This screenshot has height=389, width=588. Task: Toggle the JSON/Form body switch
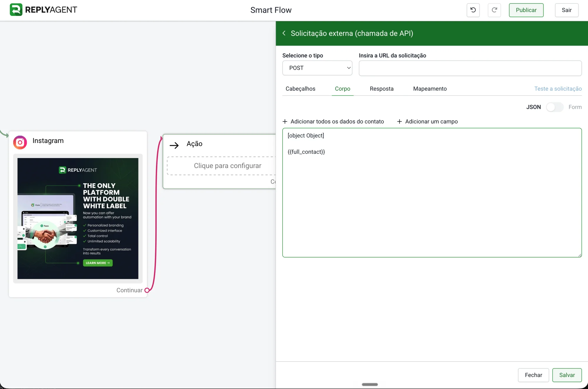coord(554,107)
